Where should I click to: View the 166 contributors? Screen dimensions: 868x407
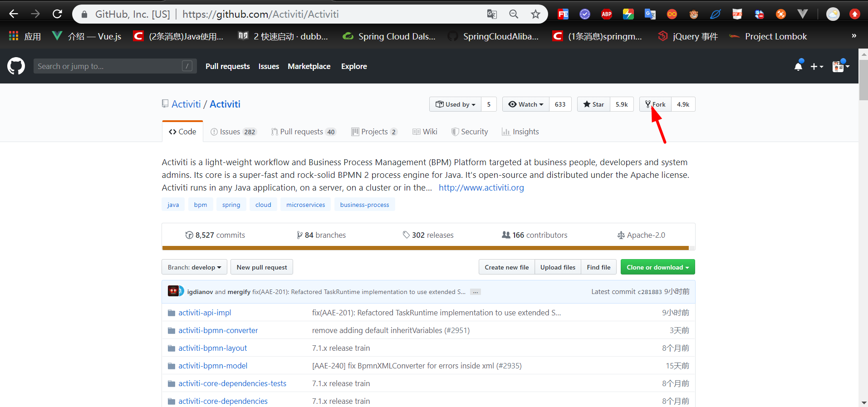pyautogui.click(x=535, y=235)
